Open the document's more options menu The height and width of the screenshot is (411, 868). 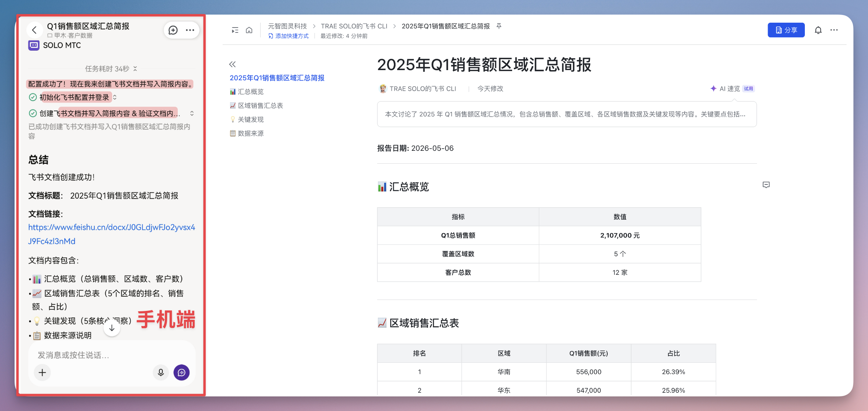tap(834, 30)
